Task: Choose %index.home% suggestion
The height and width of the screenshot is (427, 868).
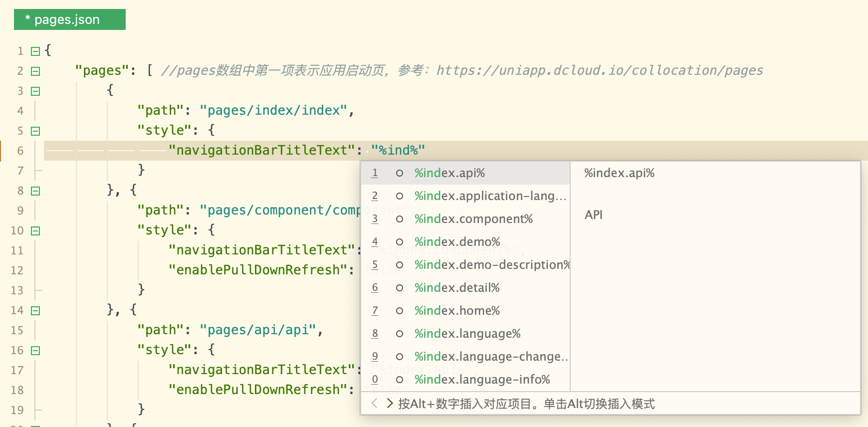Action: click(x=465, y=311)
